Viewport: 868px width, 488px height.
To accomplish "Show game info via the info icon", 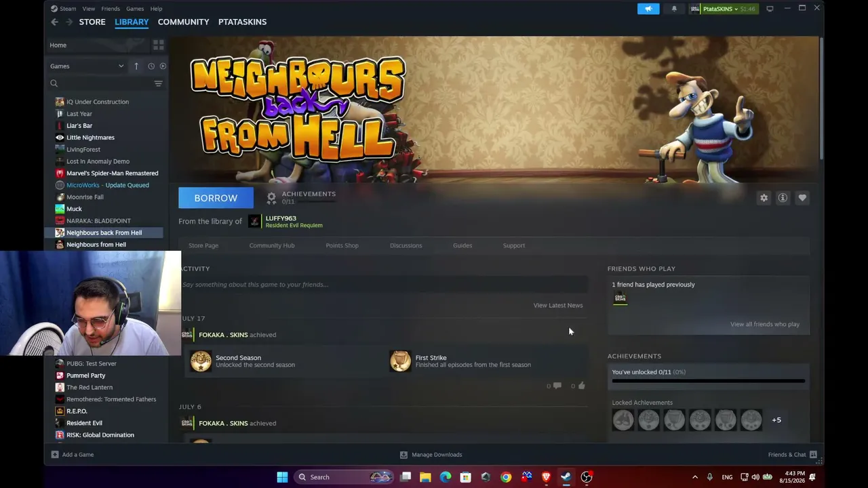I will [x=783, y=198].
